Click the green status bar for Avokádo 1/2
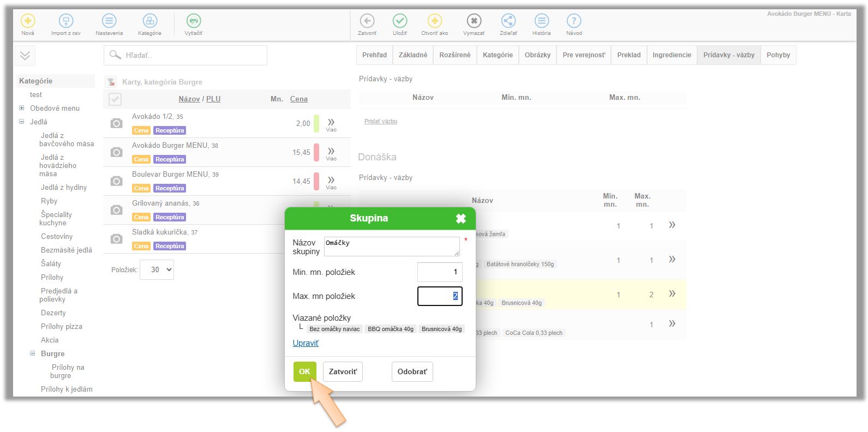This screenshot has width=868, height=432. pos(316,124)
